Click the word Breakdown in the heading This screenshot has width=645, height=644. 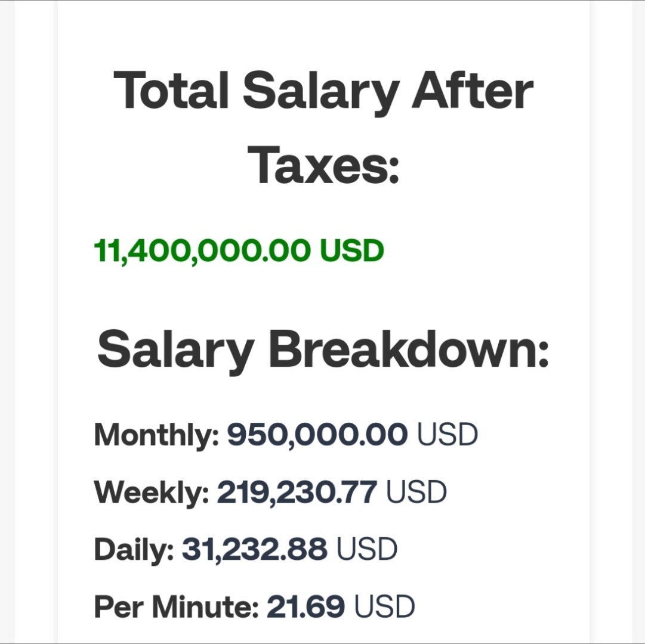point(409,349)
